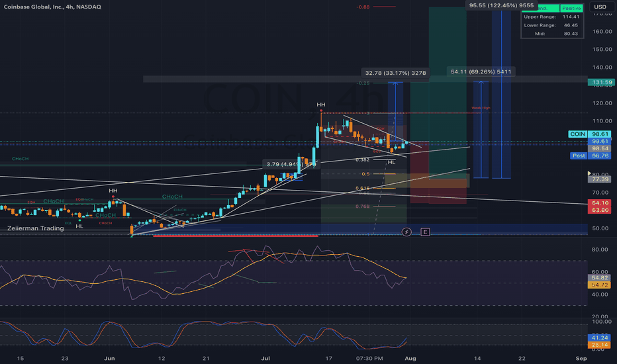Click the 0.768 Fibonacci level label

pos(362,206)
